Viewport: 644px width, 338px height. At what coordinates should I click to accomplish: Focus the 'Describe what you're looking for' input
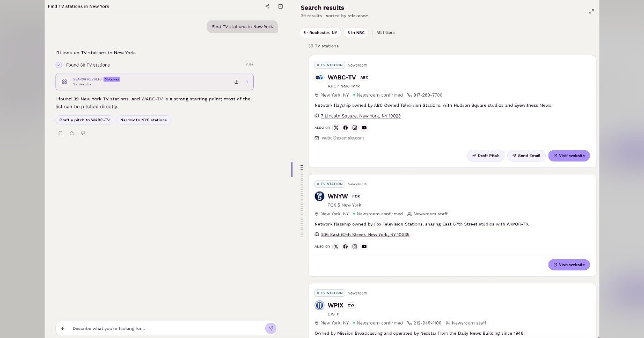pos(167,328)
